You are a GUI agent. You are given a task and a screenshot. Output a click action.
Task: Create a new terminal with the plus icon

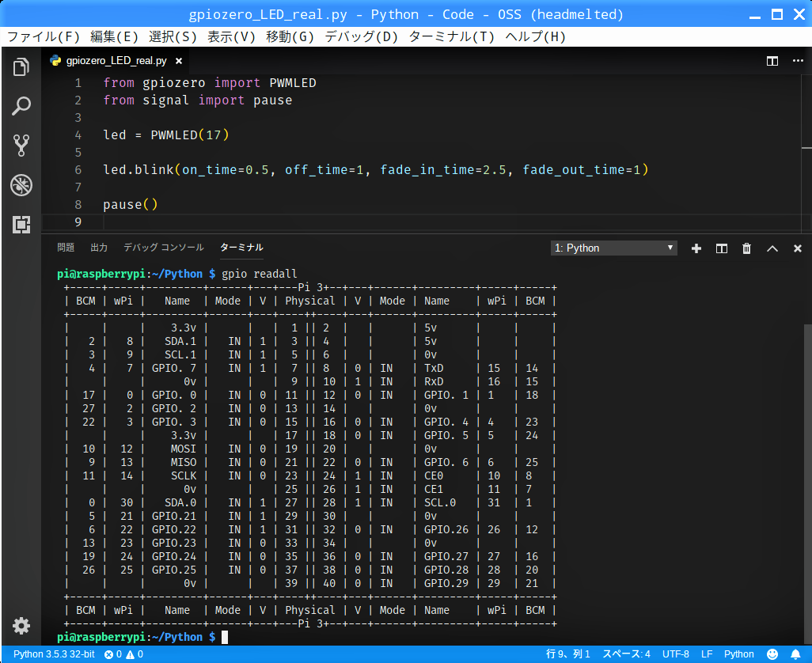click(x=696, y=248)
